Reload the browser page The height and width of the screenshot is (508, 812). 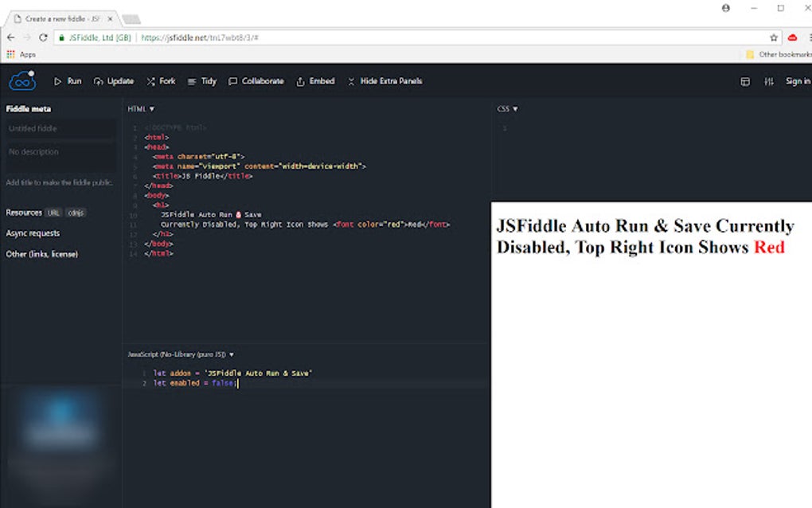click(43, 37)
